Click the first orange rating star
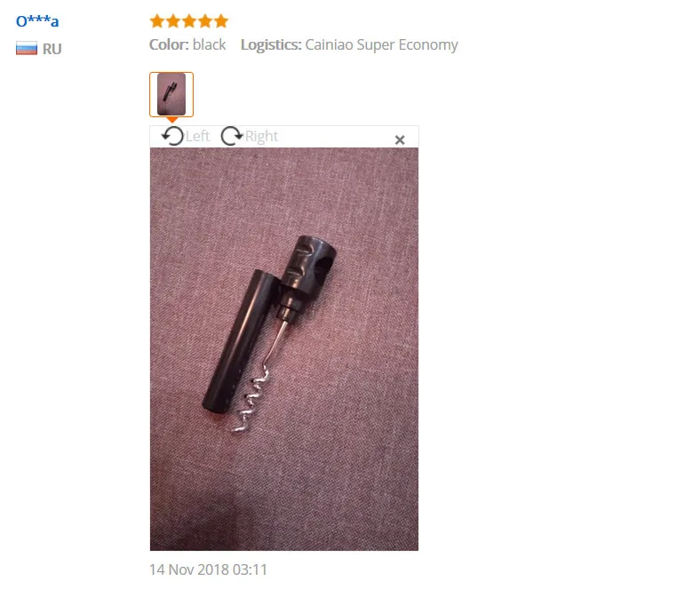 [157, 21]
